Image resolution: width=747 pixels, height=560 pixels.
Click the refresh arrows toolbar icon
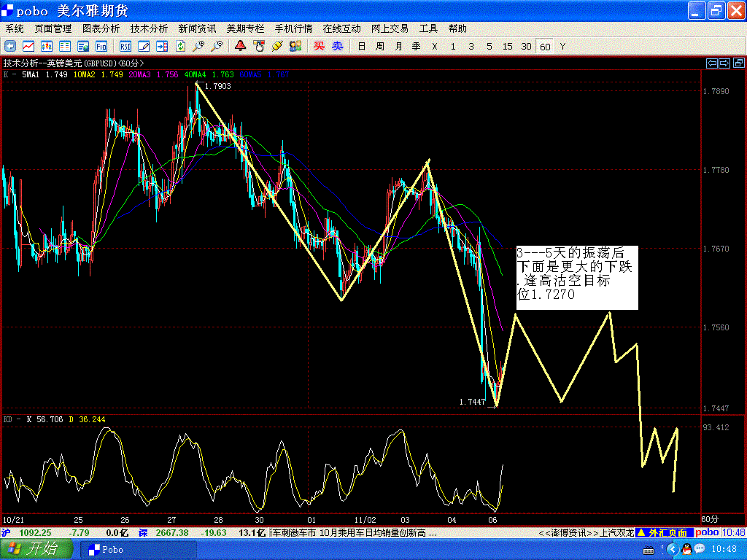coord(180,46)
